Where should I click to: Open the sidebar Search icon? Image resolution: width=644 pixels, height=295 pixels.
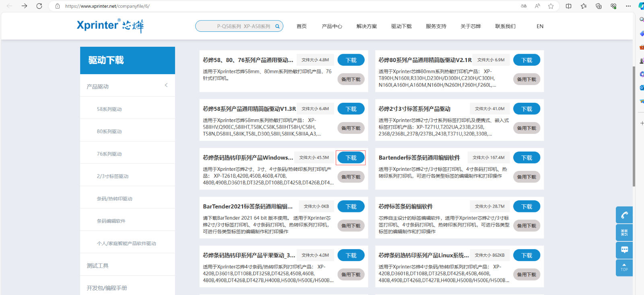[642, 19]
